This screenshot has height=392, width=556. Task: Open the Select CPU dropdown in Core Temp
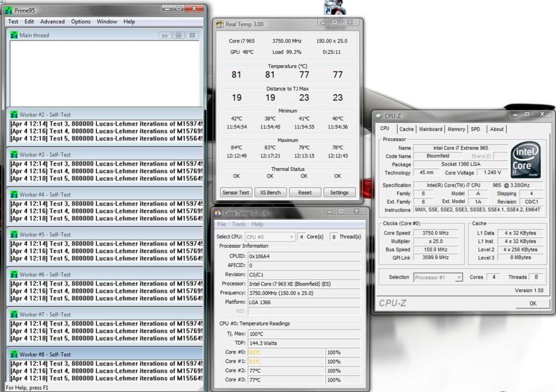270,237
